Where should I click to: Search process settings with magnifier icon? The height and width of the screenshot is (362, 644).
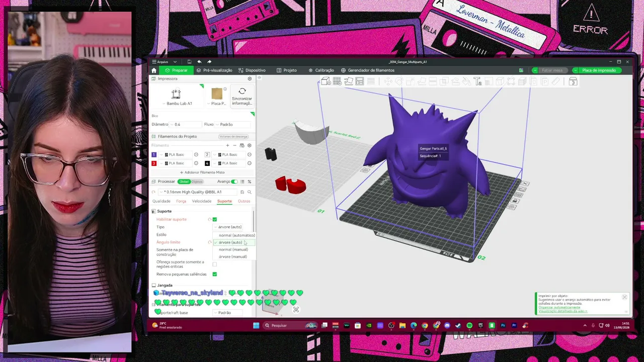click(250, 192)
